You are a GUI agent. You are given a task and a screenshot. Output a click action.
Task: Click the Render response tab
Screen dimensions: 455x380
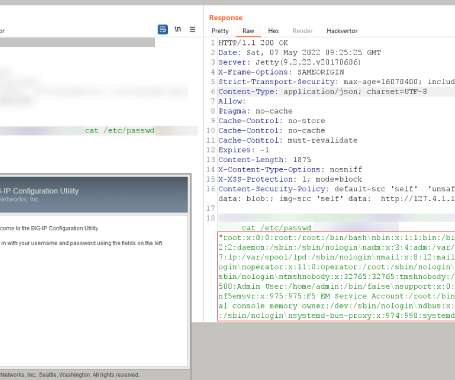pos(302,31)
